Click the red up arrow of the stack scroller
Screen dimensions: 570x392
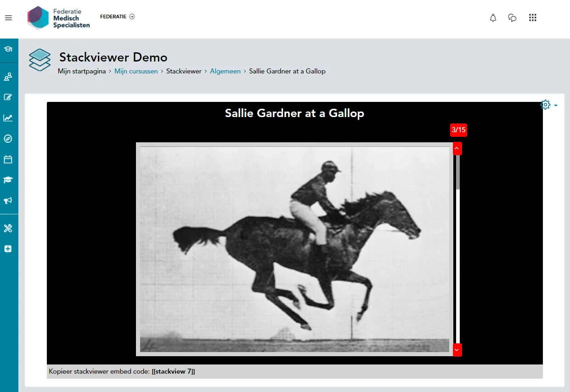[457, 148]
